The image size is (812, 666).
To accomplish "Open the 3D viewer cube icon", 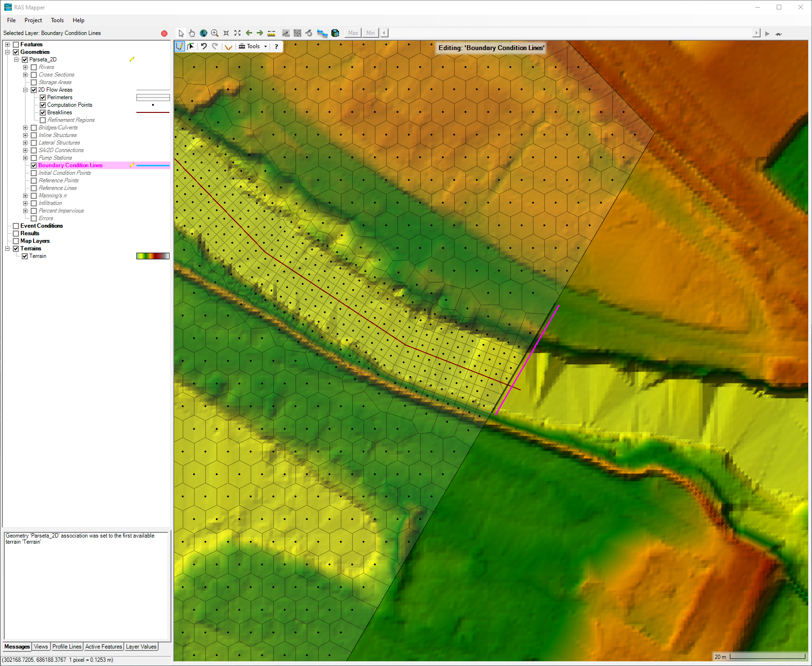I will pyautogui.click(x=335, y=33).
